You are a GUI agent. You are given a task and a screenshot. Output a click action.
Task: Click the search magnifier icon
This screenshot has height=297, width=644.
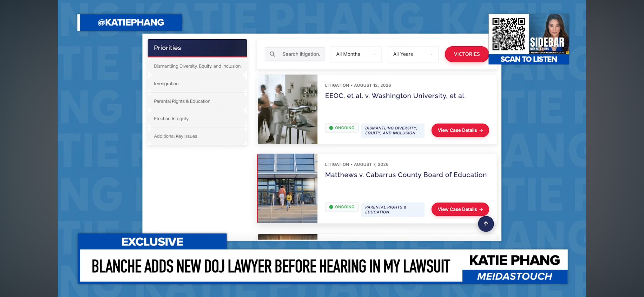point(272,54)
